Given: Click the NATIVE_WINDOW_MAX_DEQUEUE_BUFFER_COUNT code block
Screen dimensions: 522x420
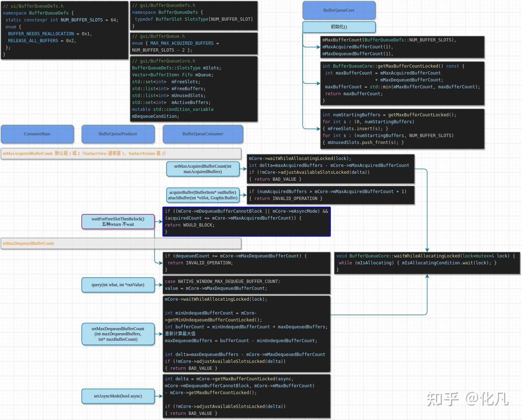Looking at the screenshot, I should pyautogui.click(x=246, y=285).
